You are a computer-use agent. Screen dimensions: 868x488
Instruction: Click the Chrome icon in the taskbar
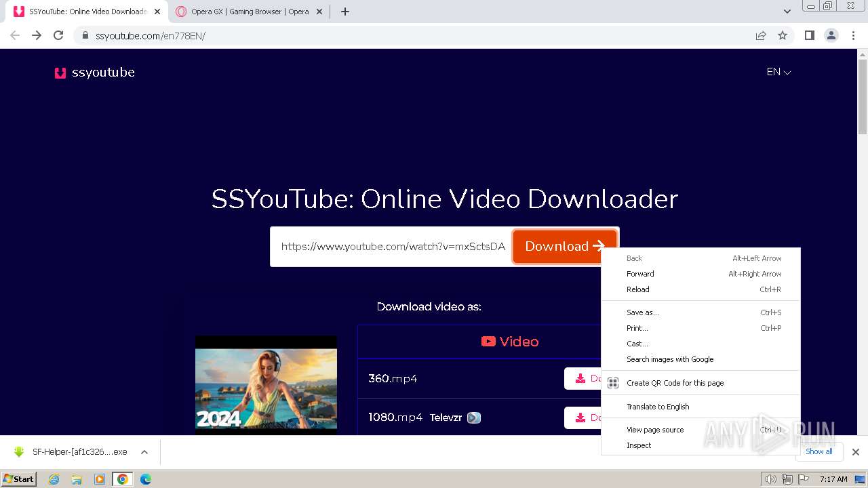click(x=122, y=479)
